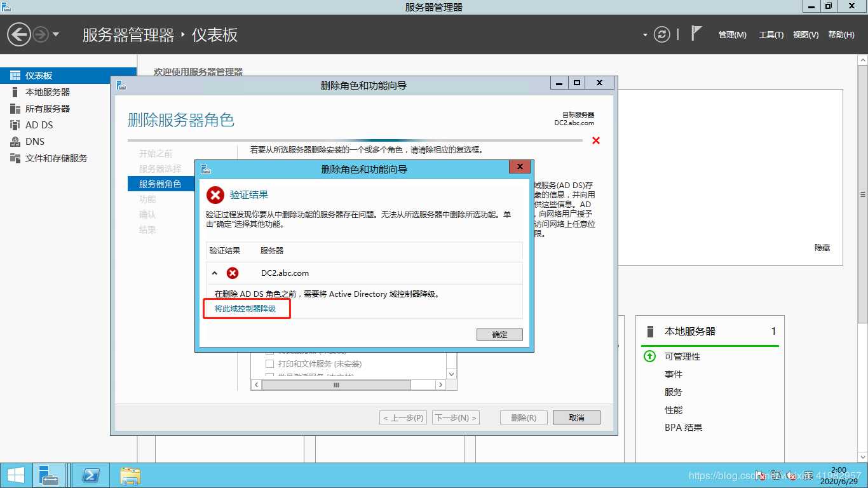868x488 pixels.
Task: Click the 文件和存储服务 sidebar icon
Action: [15, 158]
